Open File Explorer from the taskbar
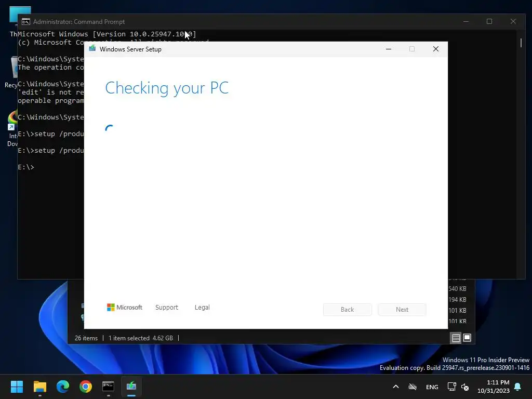 tap(39, 387)
